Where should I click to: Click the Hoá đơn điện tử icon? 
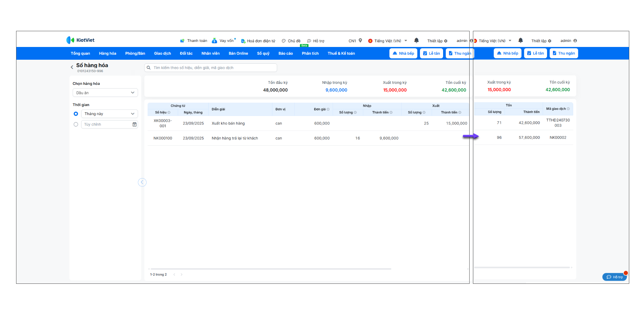pyautogui.click(x=243, y=41)
